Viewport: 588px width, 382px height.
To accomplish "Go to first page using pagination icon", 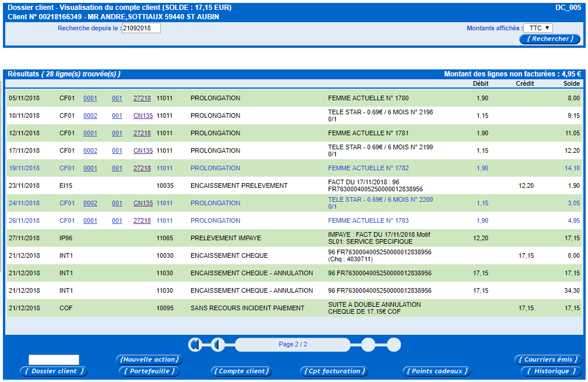I will click(x=195, y=345).
